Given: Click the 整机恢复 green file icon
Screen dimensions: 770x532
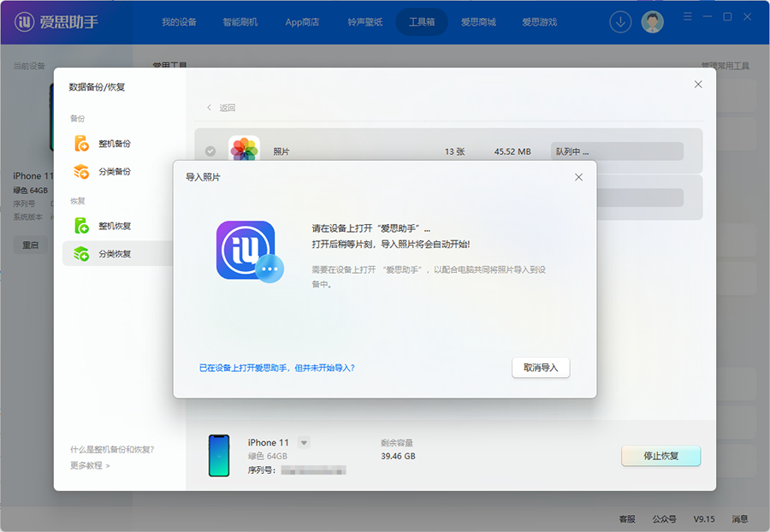Looking at the screenshot, I should point(81,226).
